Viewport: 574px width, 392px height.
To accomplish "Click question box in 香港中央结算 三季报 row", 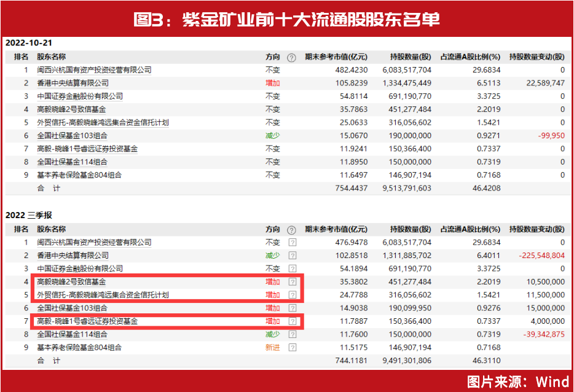I will [x=293, y=256].
